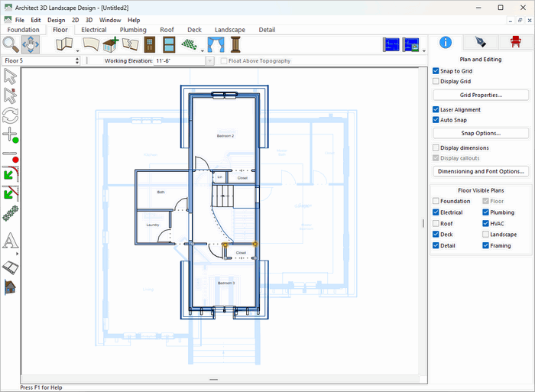This screenshot has width=535, height=392.
Task: Click the Rotate tool in left sidebar
Action: click(x=11, y=115)
